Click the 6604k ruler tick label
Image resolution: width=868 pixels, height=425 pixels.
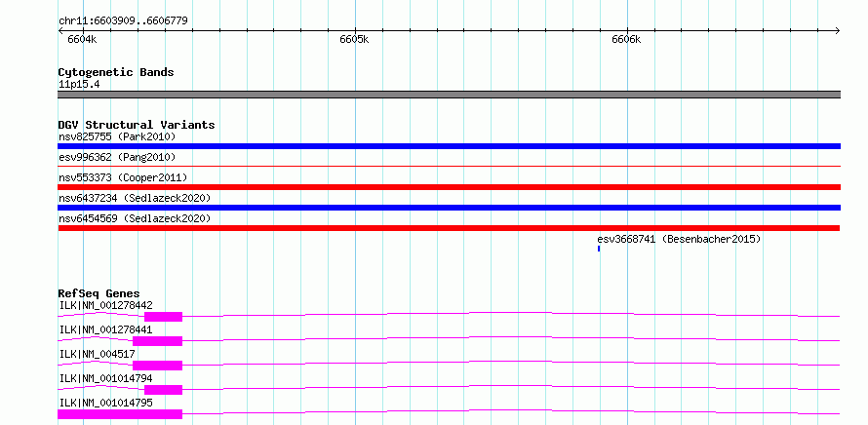click(82, 39)
